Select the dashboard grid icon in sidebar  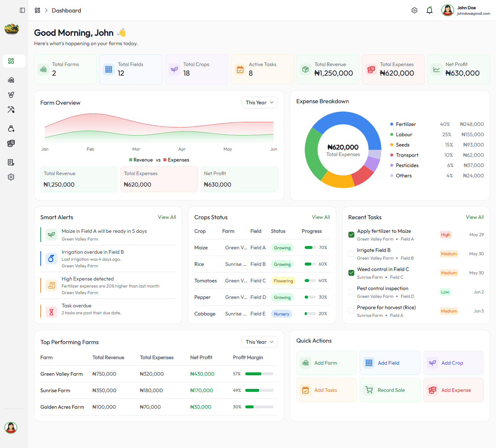[11, 61]
